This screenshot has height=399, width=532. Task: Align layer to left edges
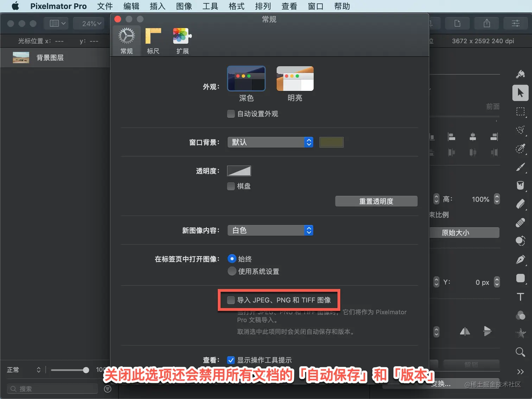pyautogui.click(x=451, y=137)
